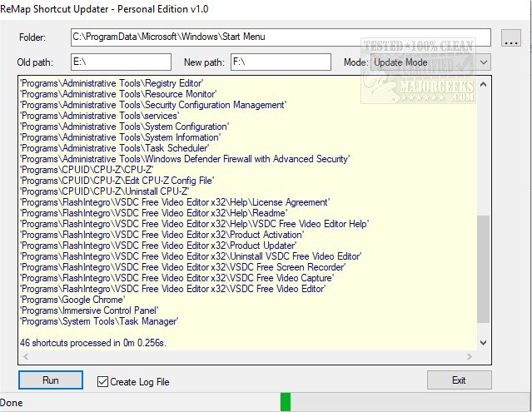Image resolution: width=532 pixels, height=412 pixels.
Task: Click the ReMap Shortcut Updater window title
Action: point(104,9)
